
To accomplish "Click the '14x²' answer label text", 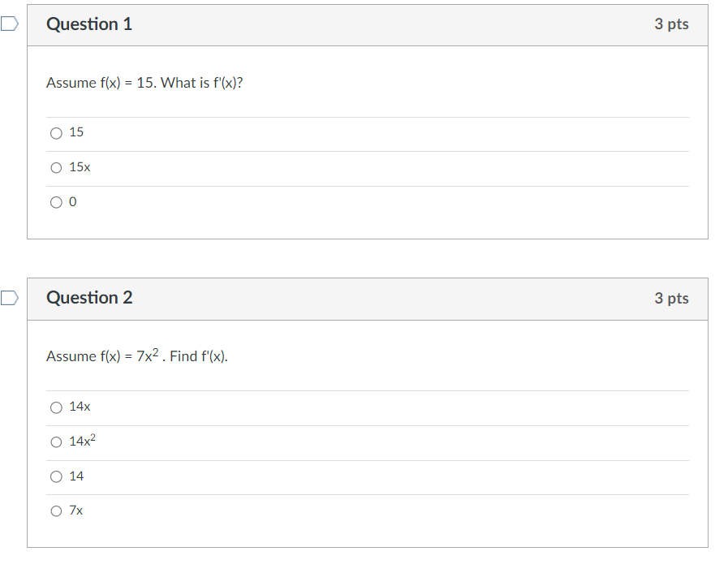I will click(83, 440).
